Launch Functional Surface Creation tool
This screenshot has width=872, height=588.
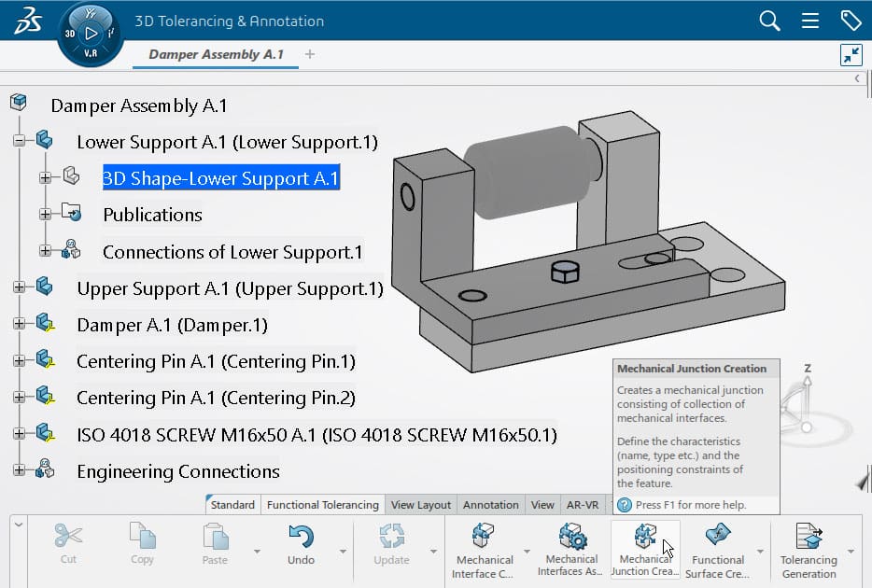[x=717, y=551]
